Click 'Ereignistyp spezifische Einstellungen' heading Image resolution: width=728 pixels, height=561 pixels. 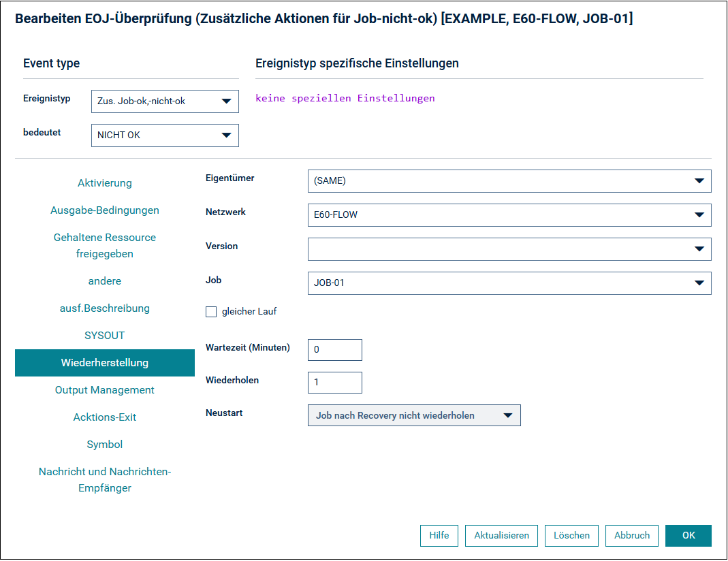click(357, 63)
